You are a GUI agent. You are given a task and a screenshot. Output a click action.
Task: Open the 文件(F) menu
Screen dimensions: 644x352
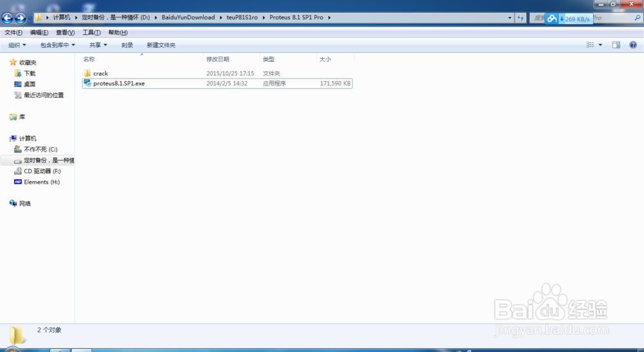click(13, 32)
